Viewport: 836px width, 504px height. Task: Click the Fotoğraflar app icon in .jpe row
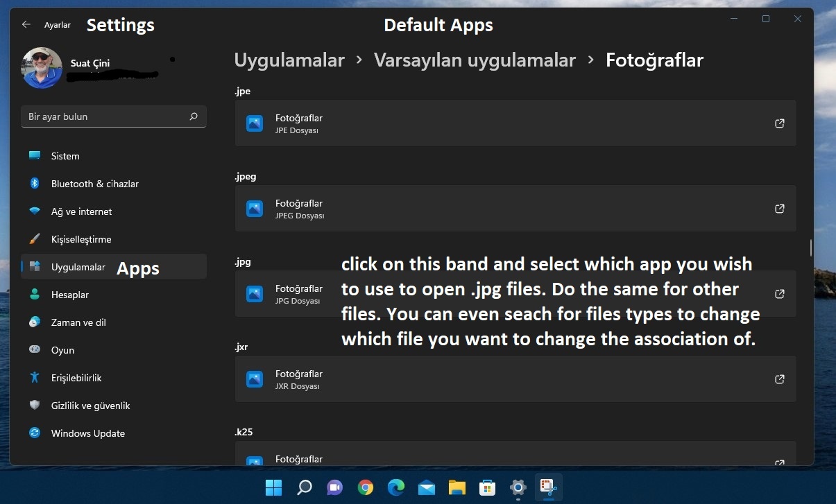(x=255, y=123)
